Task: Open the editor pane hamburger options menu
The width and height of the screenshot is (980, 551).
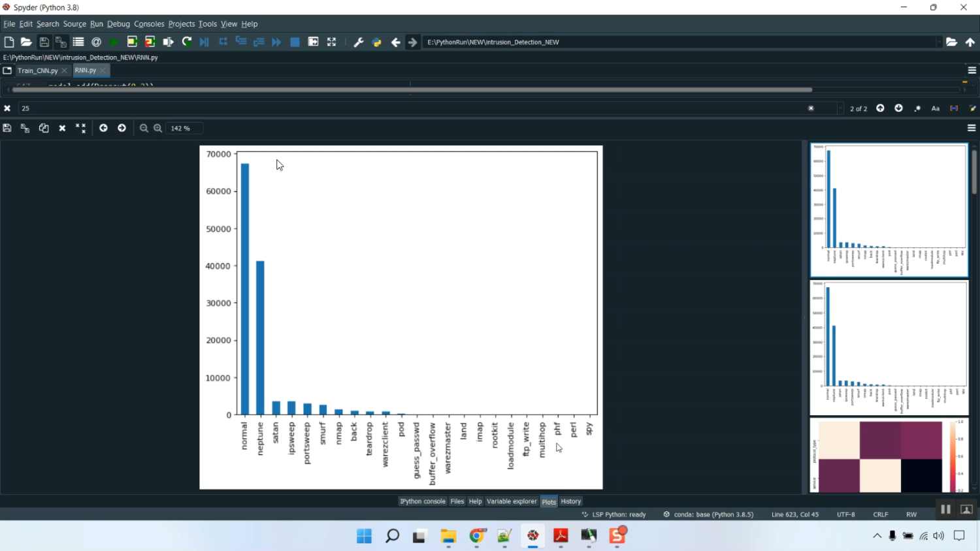Action: [972, 71]
